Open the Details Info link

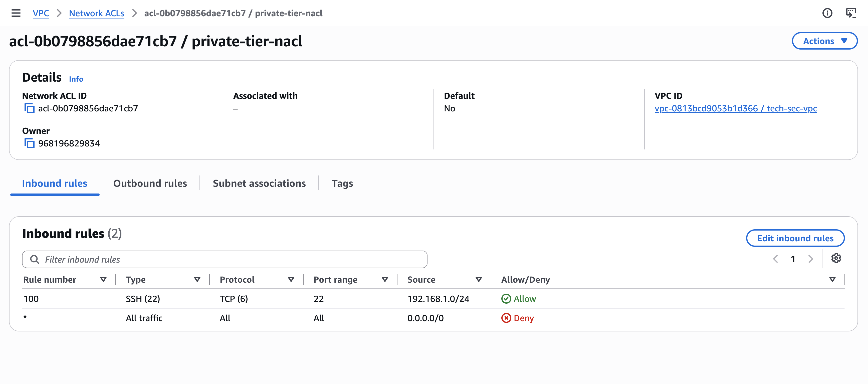point(76,79)
